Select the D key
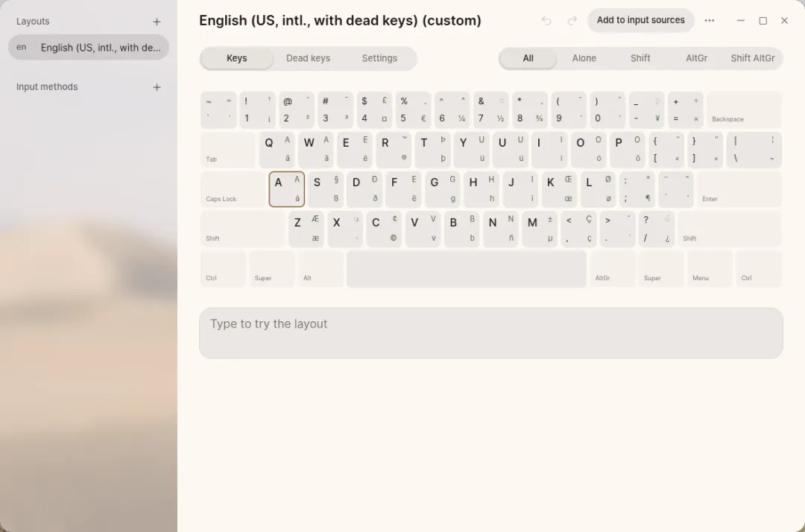 pos(364,189)
